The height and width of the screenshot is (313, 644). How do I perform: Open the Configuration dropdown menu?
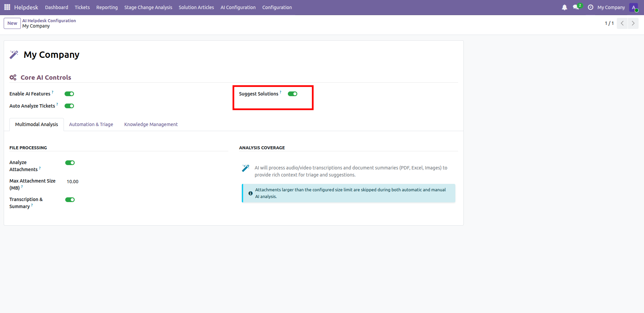click(277, 7)
